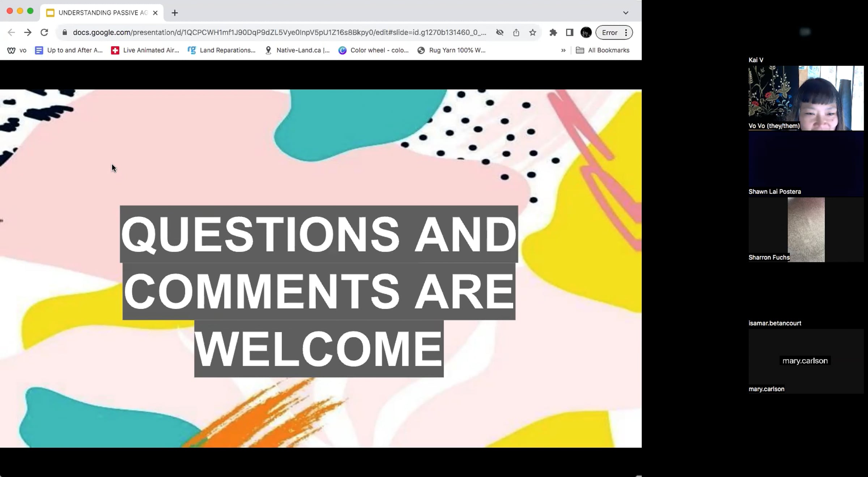The width and height of the screenshot is (868, 477).
Task: Bookmark this page with the star icon
Action: (x=532, y=33)
